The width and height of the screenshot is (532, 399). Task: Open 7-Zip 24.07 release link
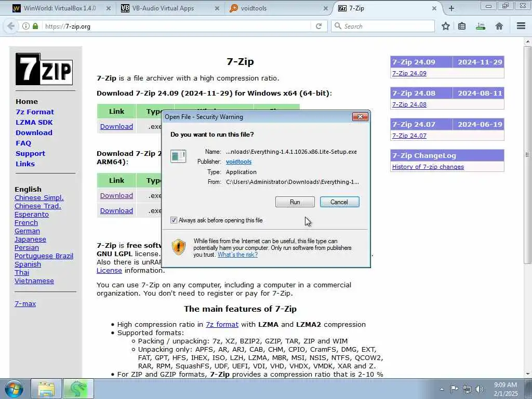pyautogui.click(x=409, y=136)
